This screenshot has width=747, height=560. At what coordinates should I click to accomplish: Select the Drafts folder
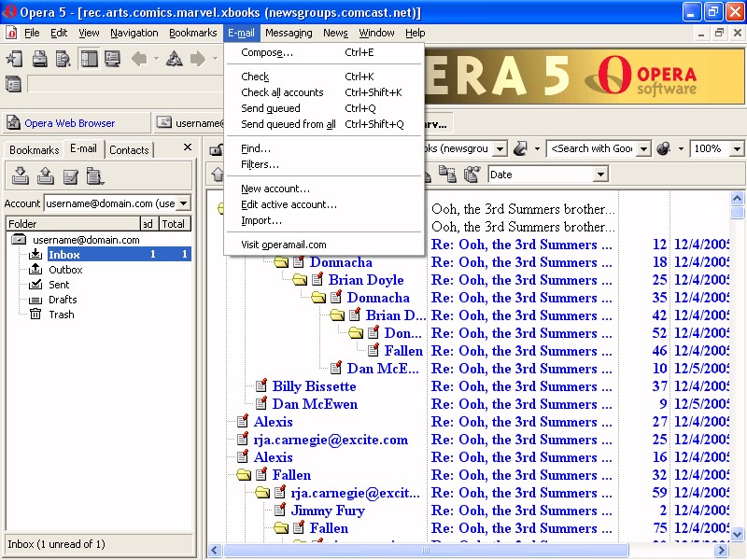point(63,300)
